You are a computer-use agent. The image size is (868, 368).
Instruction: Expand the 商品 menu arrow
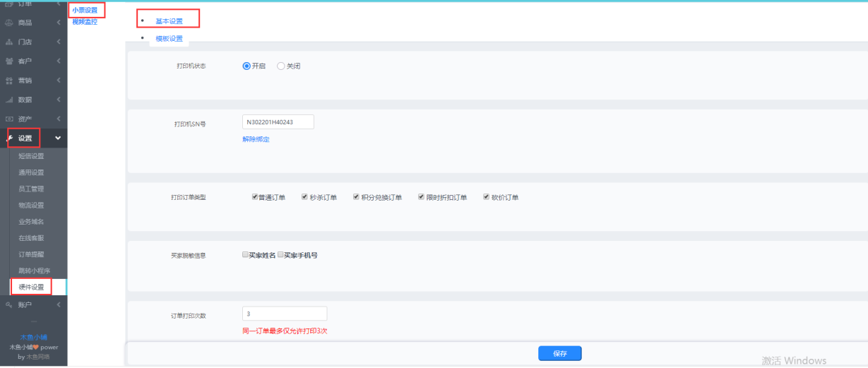coord(58,23)
